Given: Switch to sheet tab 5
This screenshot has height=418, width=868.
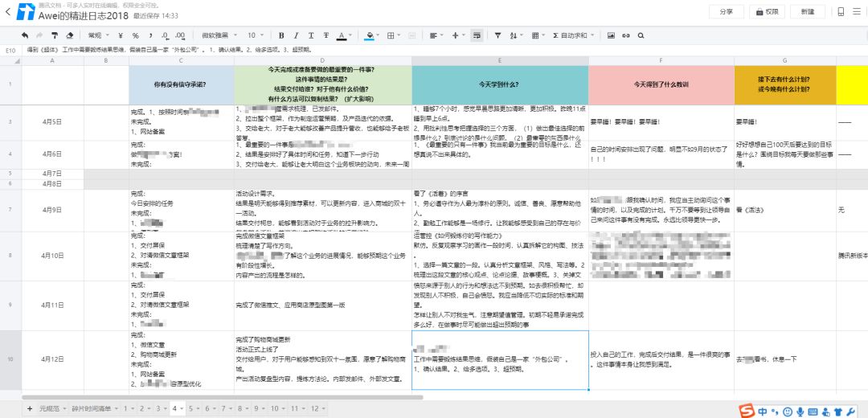Looking at the screenshot, I should pos(191,408).
